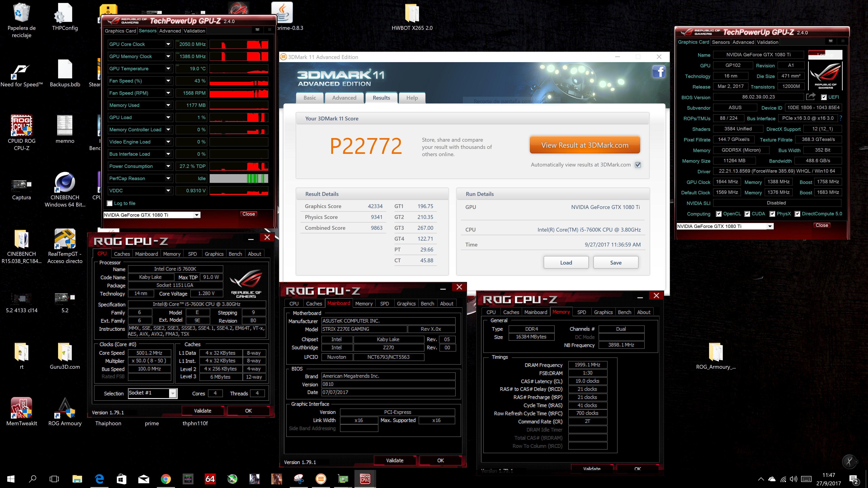Click OK in the CPU-Z Mainboard window
This screenshot has height=488, width=868.
tap(440, 460)
